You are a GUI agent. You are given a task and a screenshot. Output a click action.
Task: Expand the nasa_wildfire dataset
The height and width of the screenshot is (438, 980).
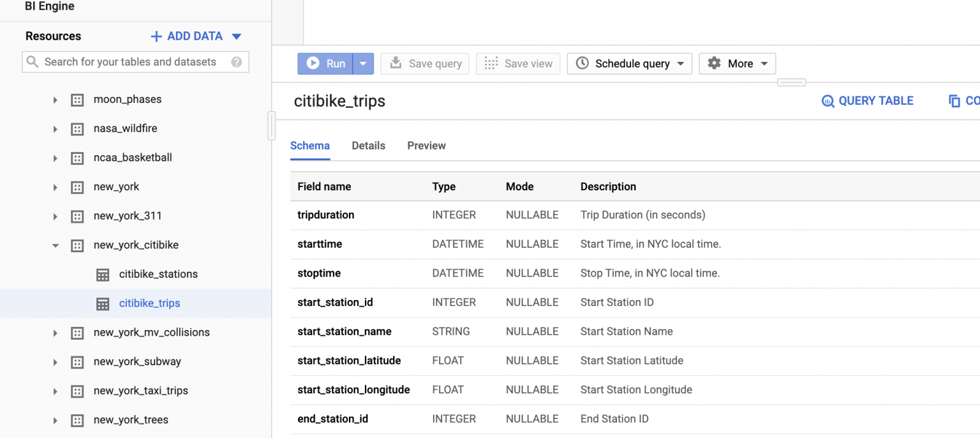(x=56, y=129)
